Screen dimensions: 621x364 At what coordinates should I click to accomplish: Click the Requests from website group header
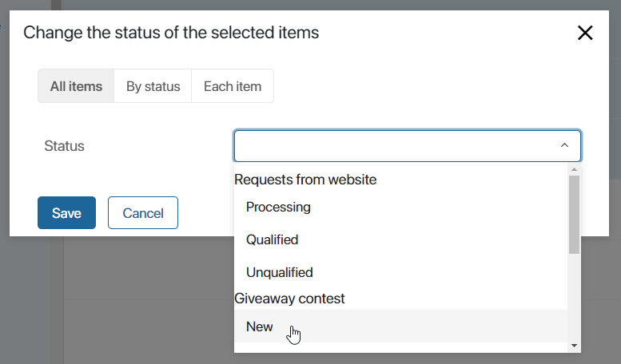coord(305,180)
